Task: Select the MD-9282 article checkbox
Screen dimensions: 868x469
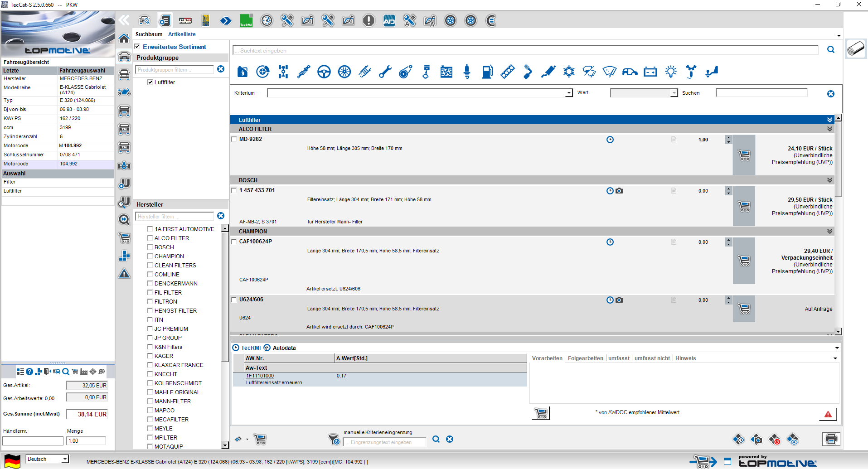Action: coord(234,139)
